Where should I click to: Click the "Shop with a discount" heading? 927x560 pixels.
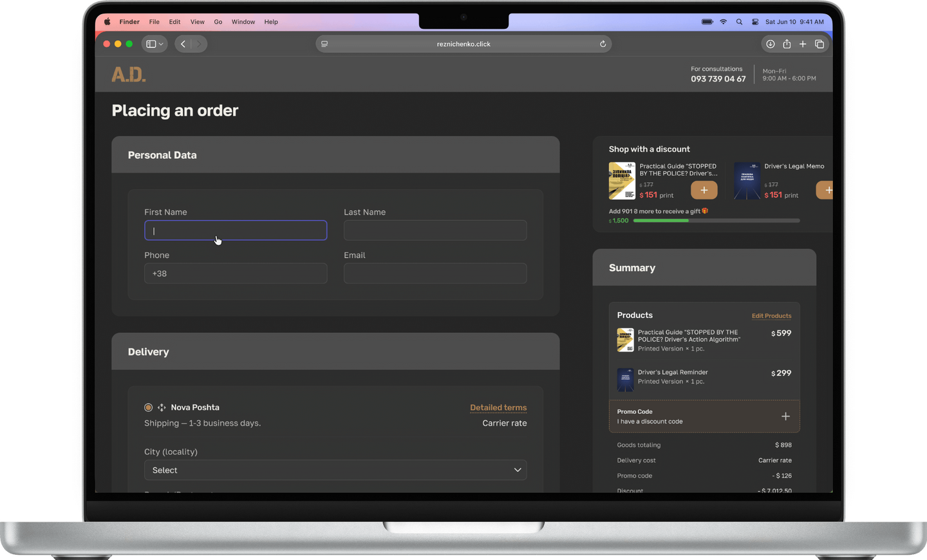(x=650, y=149)
